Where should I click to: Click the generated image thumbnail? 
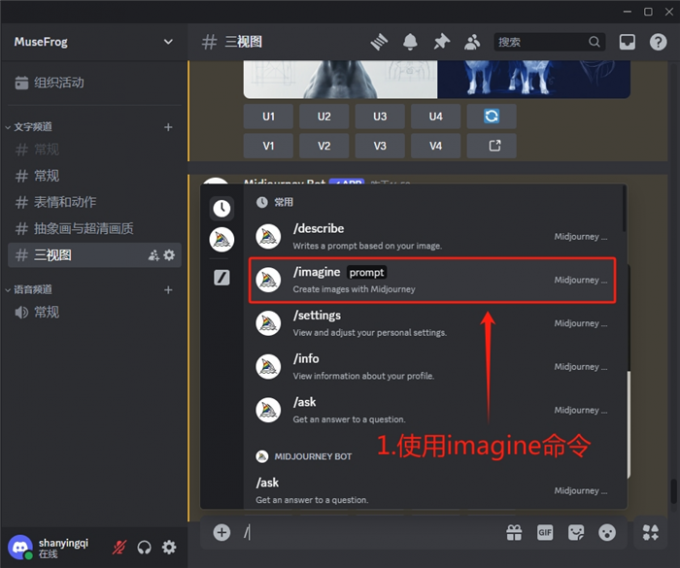(x=437, y=79)
